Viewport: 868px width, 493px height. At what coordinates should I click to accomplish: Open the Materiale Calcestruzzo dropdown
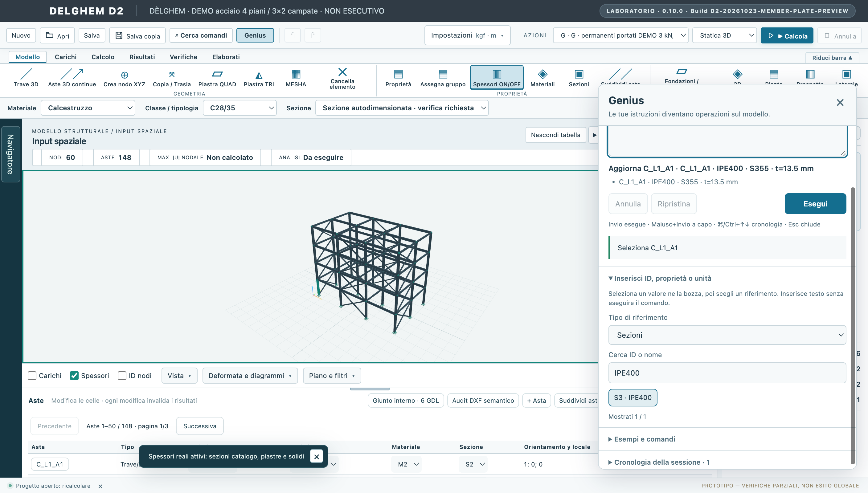pyautogui.click(x=88, y=108)
